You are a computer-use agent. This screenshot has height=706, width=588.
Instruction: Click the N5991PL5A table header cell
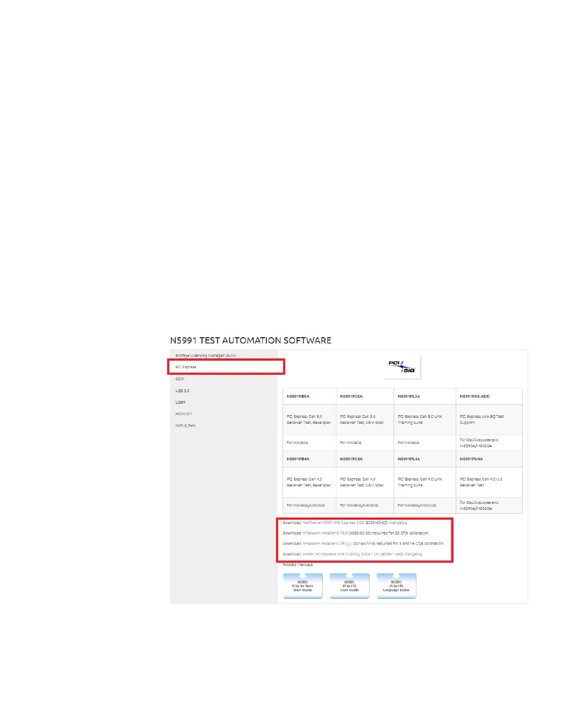tap(425, 397)
